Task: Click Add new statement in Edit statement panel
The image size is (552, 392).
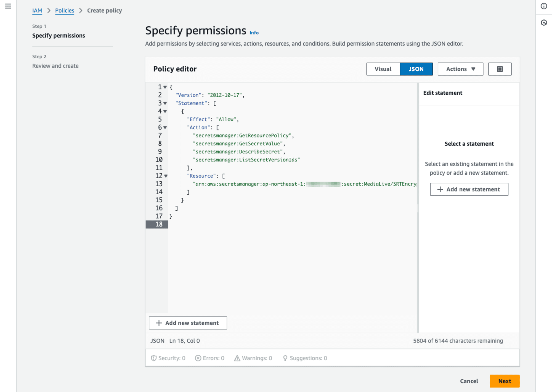Action: 469,189
